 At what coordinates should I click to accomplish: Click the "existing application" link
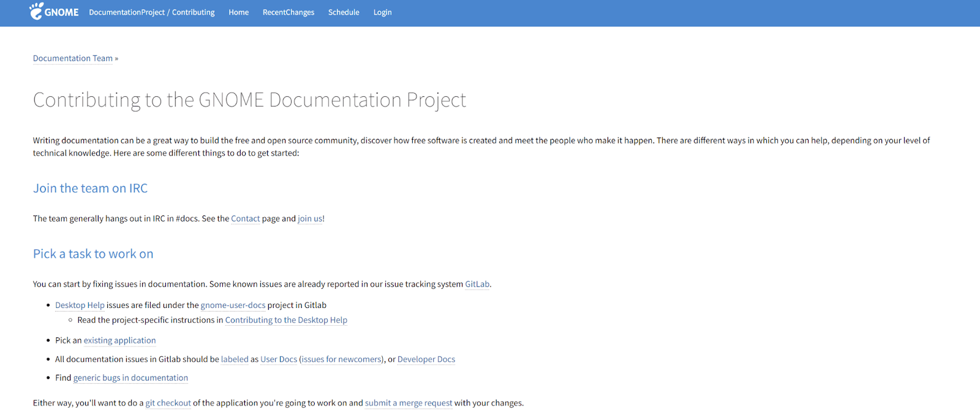119,340
